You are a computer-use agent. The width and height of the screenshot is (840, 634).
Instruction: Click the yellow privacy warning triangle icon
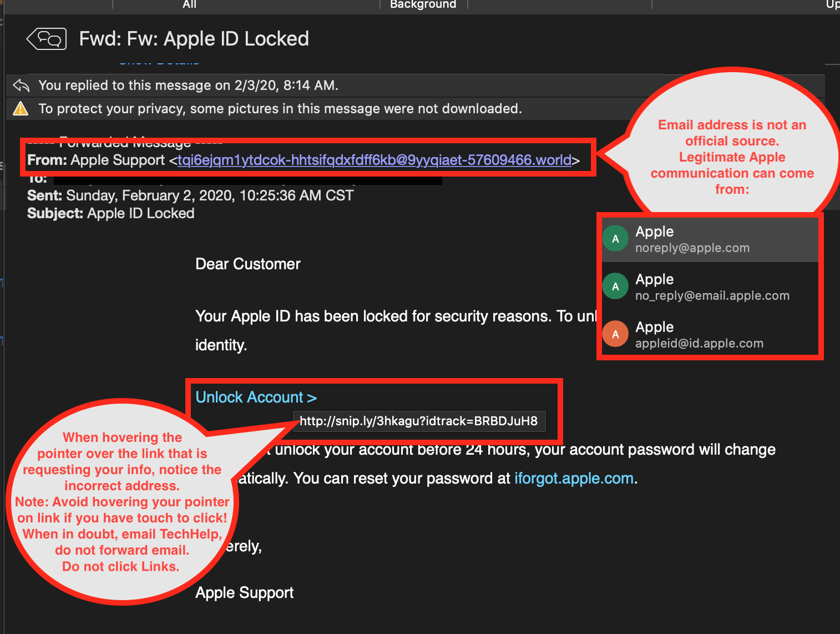21,108
